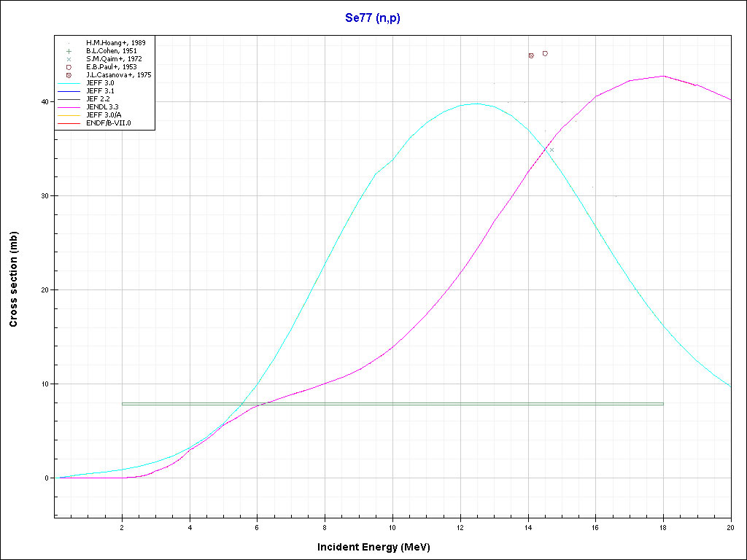Select the JEFF 3.1 legend label
The height and width of the screenshot is (560, 747).
tap(100, 91)
